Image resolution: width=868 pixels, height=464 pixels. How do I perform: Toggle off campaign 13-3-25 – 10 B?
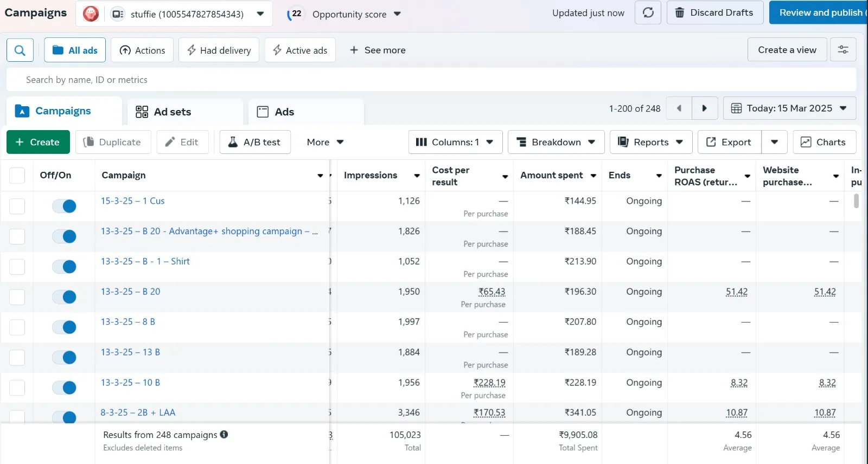64,388
